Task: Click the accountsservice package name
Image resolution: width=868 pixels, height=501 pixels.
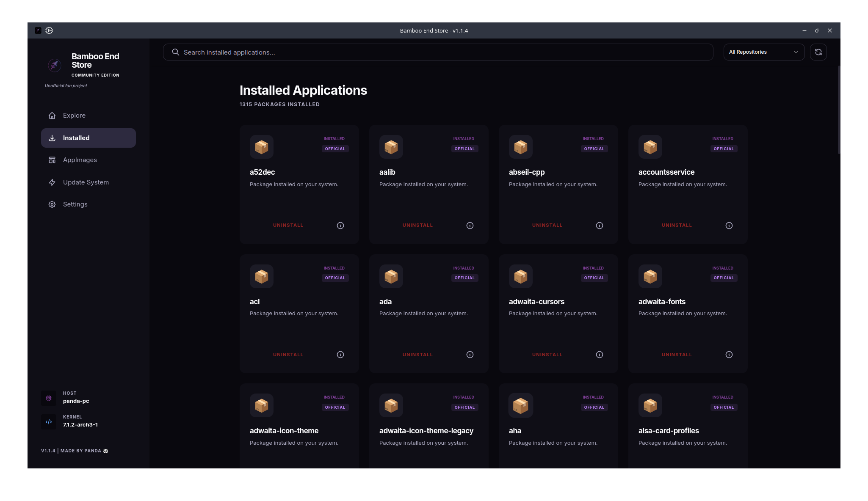Action: 666,172
